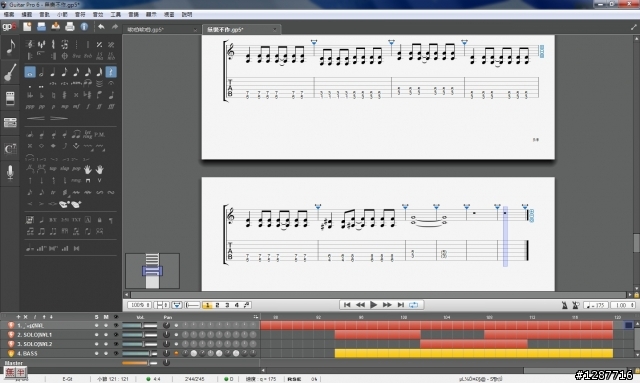Open the tempo 175 field
This screenshot has height=383, width=640.
click(x=596, y=305)
